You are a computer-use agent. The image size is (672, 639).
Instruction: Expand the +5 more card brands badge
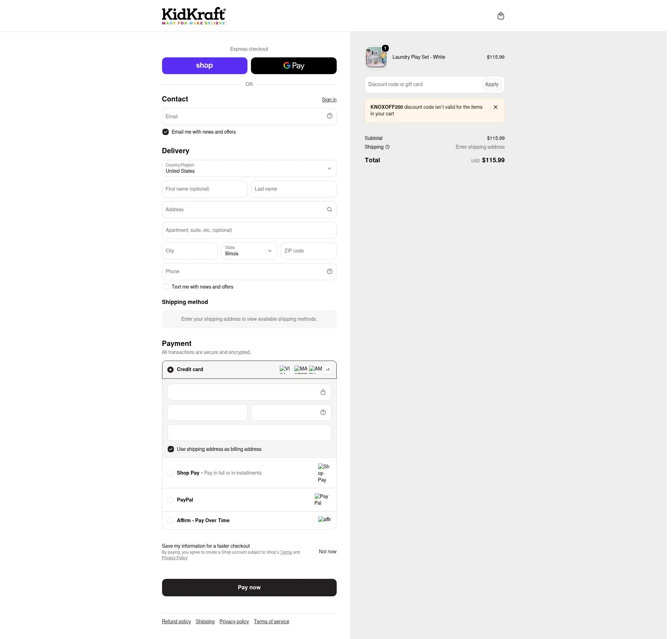[327, 369]
